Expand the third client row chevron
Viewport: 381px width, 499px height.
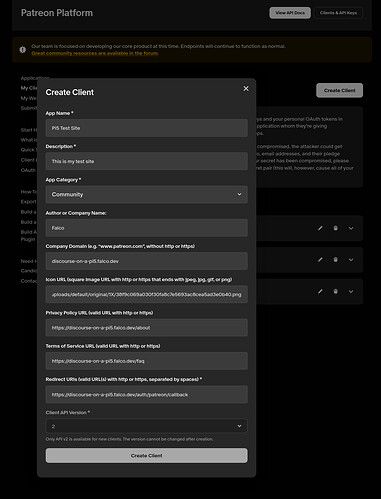click(x=351, y=291)
